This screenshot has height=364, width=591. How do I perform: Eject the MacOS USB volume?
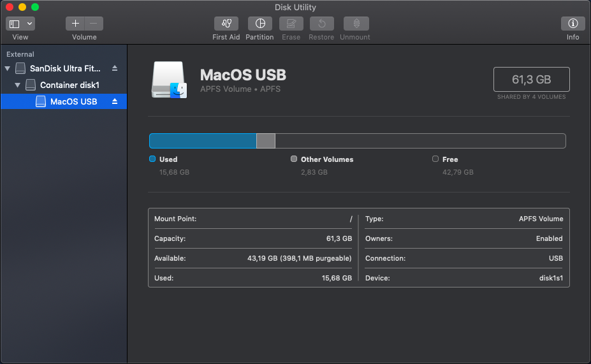[115, 101]
